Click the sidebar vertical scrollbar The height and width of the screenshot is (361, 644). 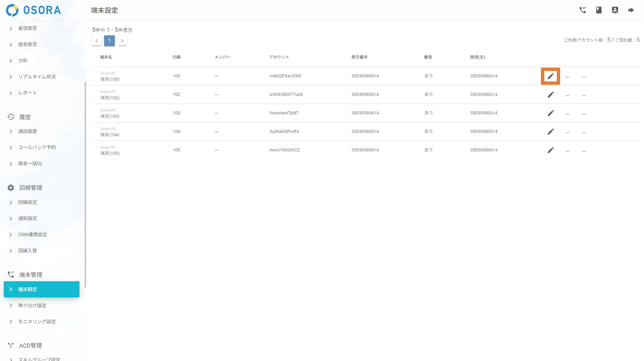click(85, 185)
